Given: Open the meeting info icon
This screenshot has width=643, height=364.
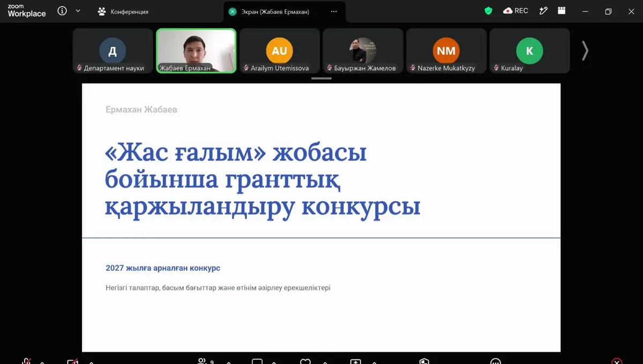Looking at the screenshot, I should (x=62, y=11).
